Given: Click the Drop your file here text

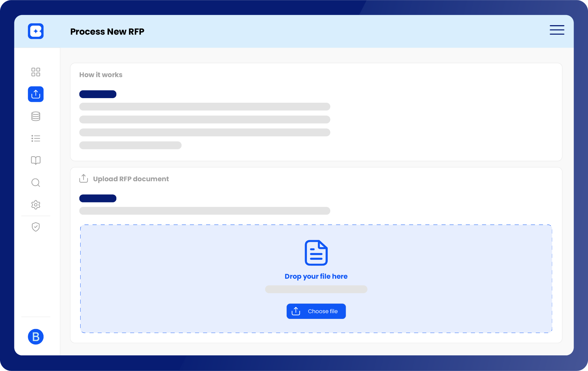Looking at the screenshot, I should coord(316,276).
